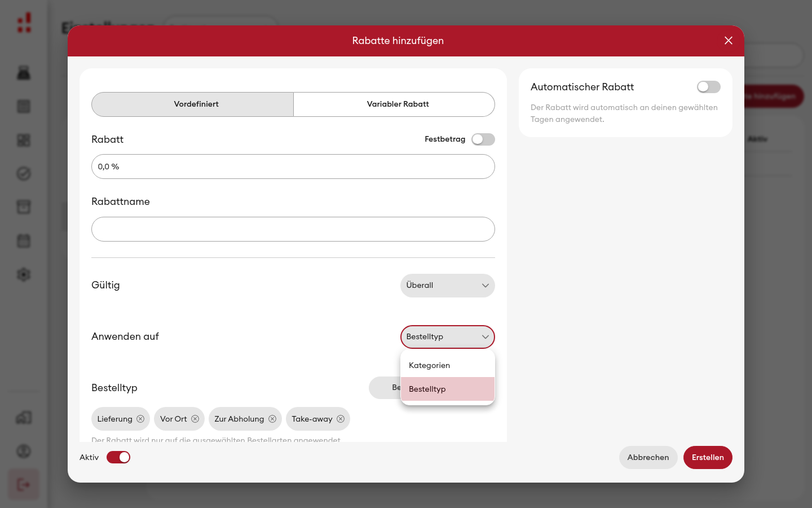The image size is (812, 508).
Task: Open the settings gear in sidebar
Action: 24,275
